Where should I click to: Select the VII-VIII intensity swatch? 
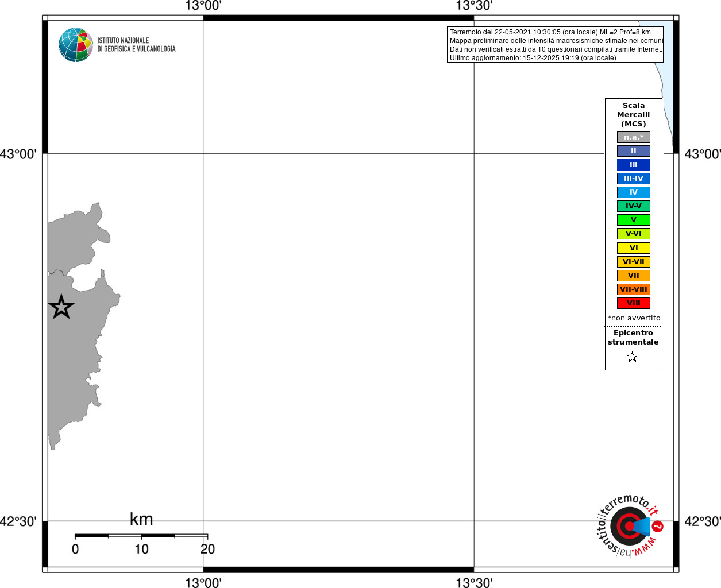634,289
